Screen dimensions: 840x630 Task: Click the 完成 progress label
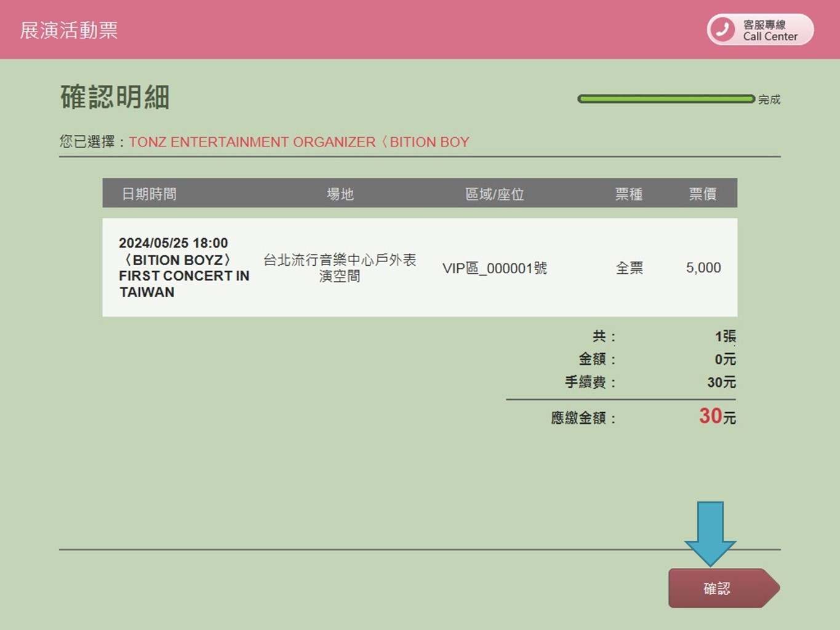pos(769,100)
